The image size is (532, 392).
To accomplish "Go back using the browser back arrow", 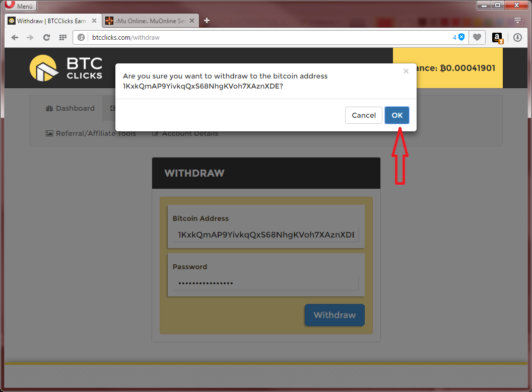I will [15, 38].
